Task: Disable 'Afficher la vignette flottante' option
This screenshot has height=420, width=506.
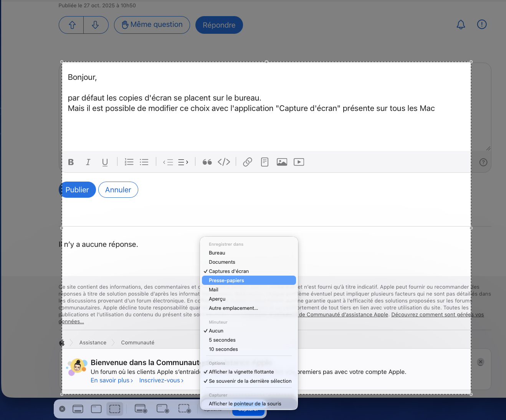Action: pyautogui.click(x=241, y=372)
